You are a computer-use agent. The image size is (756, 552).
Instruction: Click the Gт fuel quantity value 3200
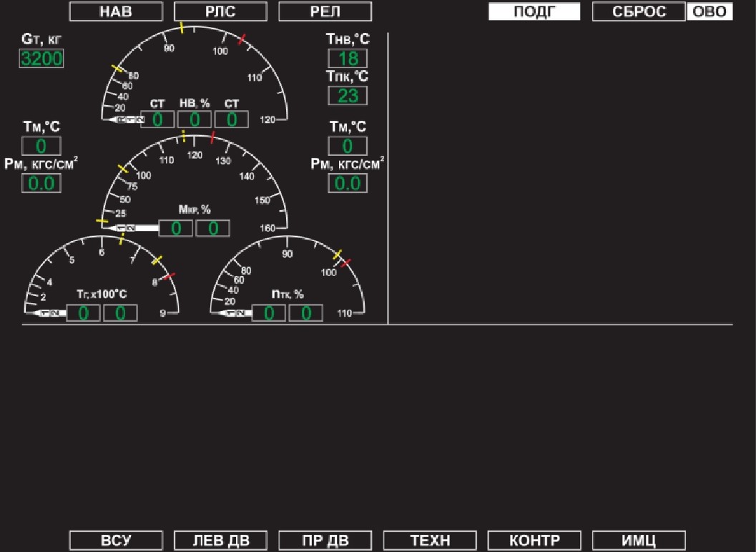point(41,59)
